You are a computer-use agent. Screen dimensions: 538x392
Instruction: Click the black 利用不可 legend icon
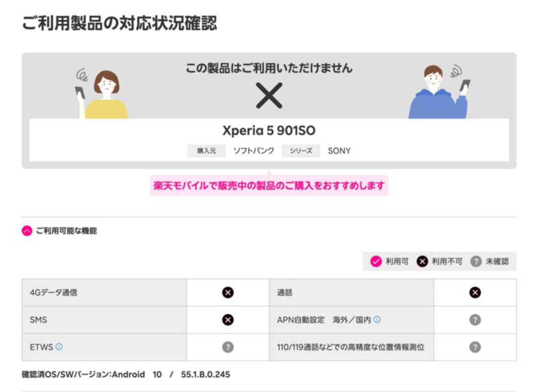[422, 261]
